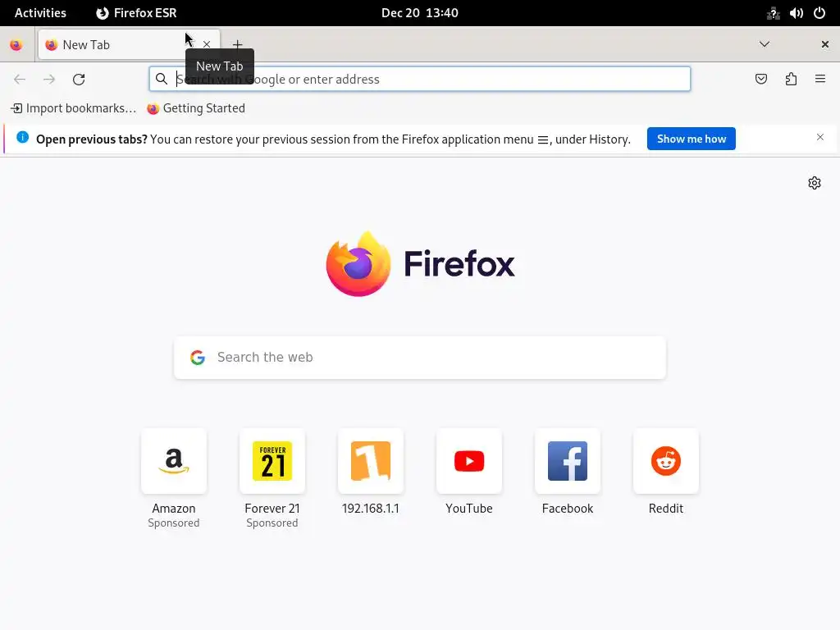Open the Firefox ESR app menu
The width and height of the screenshot is (840, 630).
(136, 13)
